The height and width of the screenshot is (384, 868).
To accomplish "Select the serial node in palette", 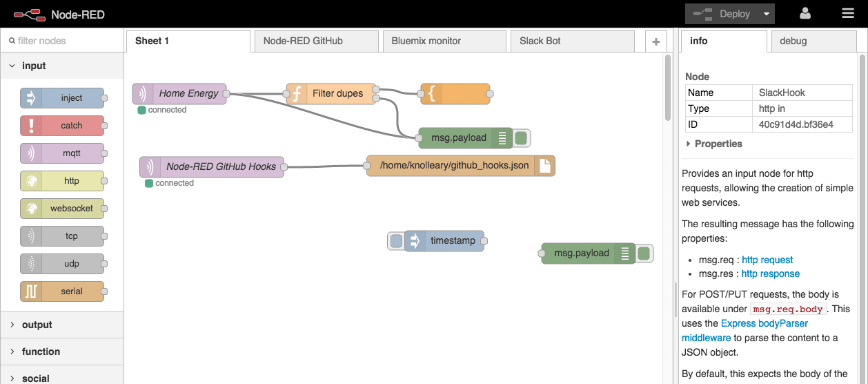I will point(62,291).
